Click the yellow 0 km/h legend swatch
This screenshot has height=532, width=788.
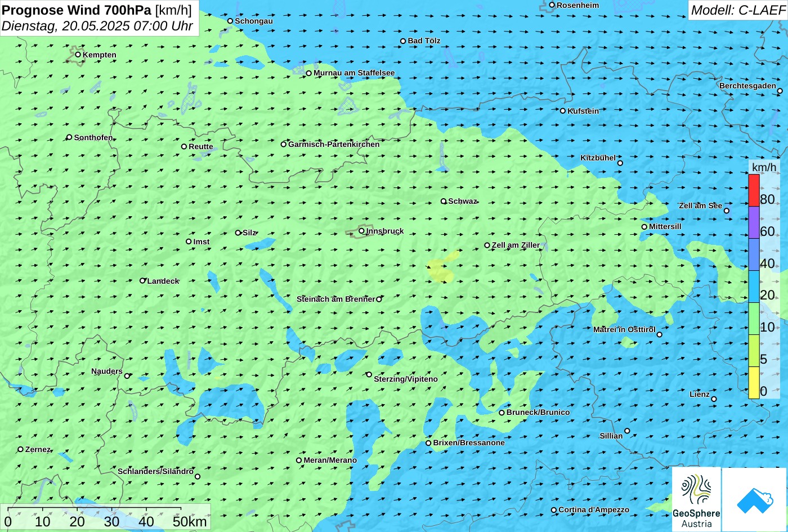pos(754,383)
